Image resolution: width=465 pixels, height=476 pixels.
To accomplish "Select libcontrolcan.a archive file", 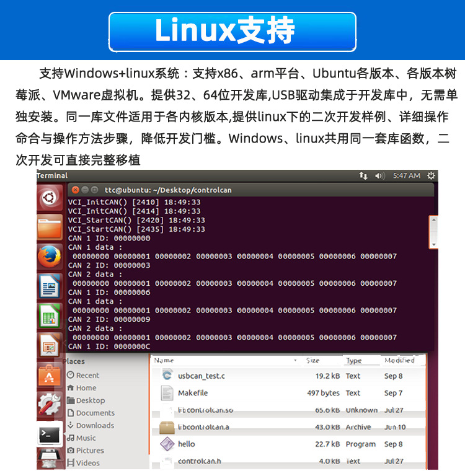I will [x=288, y=427].
